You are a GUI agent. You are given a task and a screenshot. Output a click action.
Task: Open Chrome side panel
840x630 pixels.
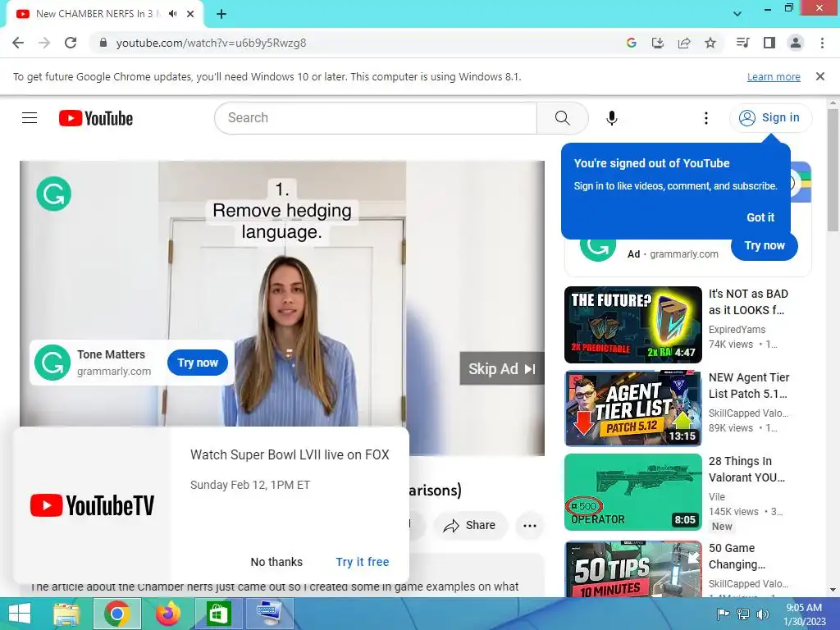[x=769, y=43]
